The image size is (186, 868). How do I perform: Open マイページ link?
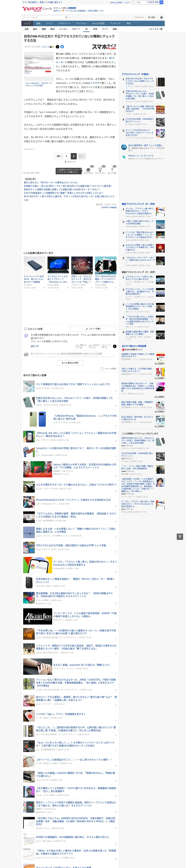coord(139,18)
